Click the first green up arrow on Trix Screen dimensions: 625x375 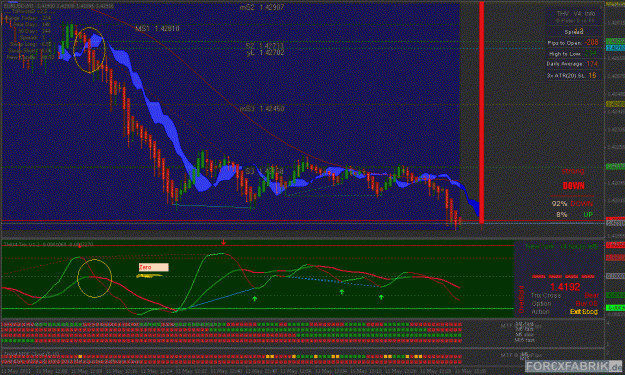coord(255,298)
